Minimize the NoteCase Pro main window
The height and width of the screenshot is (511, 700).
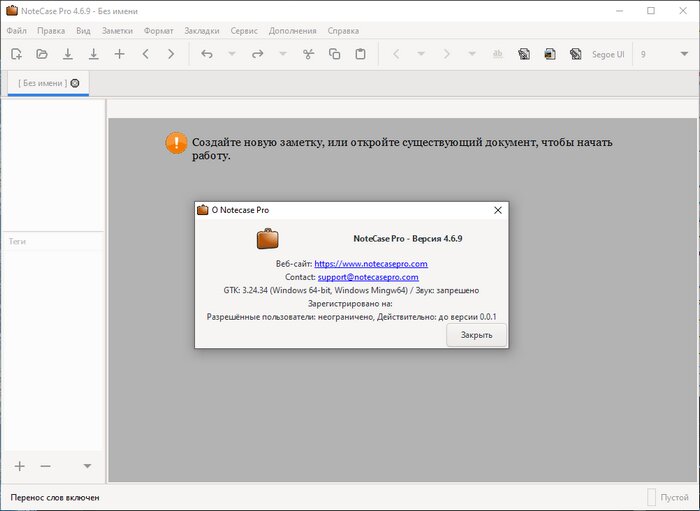619,11
